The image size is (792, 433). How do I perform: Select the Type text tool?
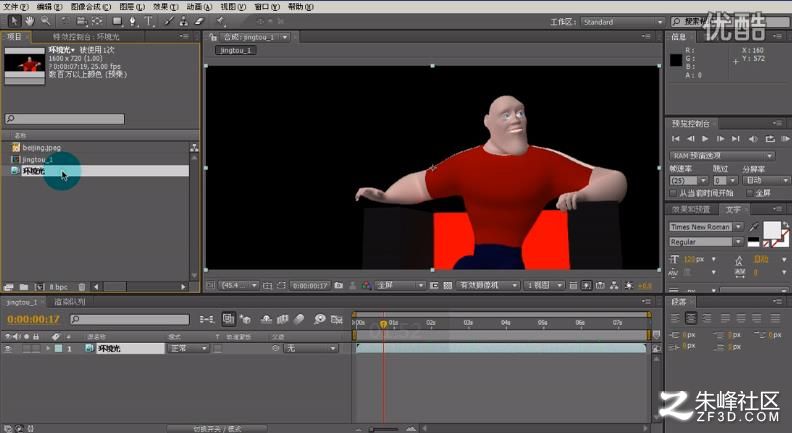tap(148, 21)
